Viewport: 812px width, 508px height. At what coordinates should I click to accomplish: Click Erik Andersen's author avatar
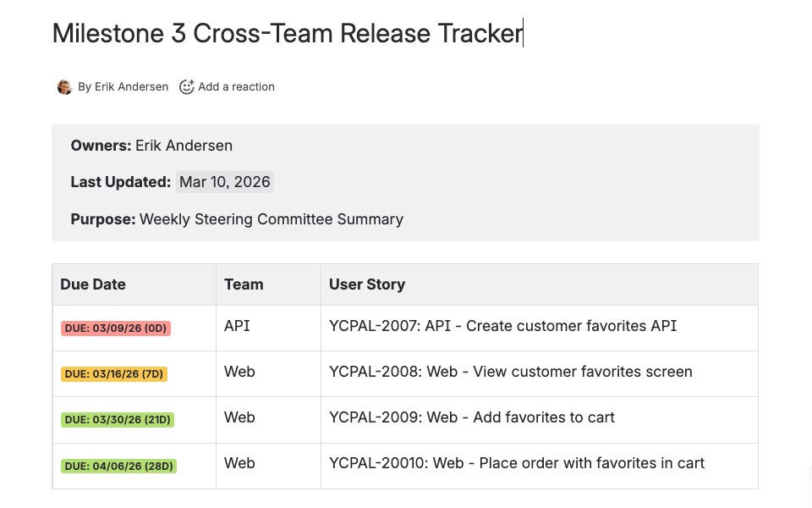coord(64,87)
